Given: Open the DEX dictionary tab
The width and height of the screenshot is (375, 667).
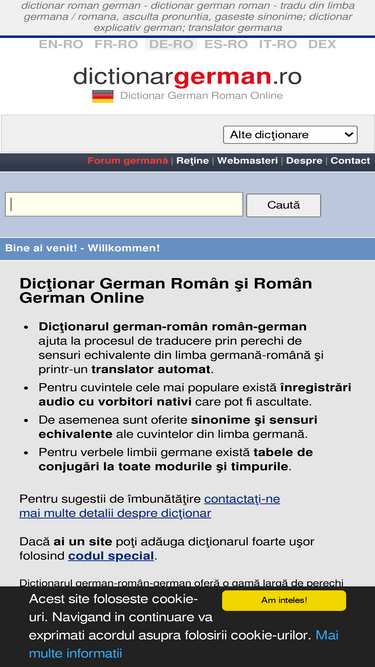Looking at the screenshot, I should point(322,44).
